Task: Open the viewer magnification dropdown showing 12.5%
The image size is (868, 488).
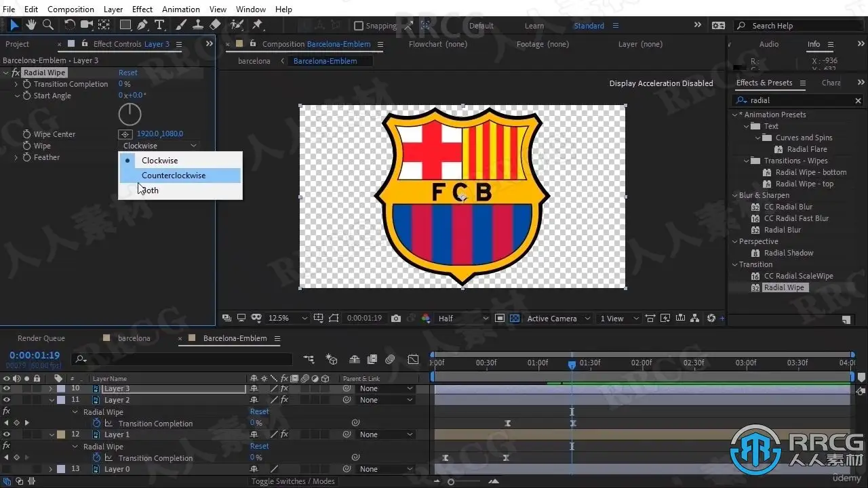Action: tap(288, 318)
